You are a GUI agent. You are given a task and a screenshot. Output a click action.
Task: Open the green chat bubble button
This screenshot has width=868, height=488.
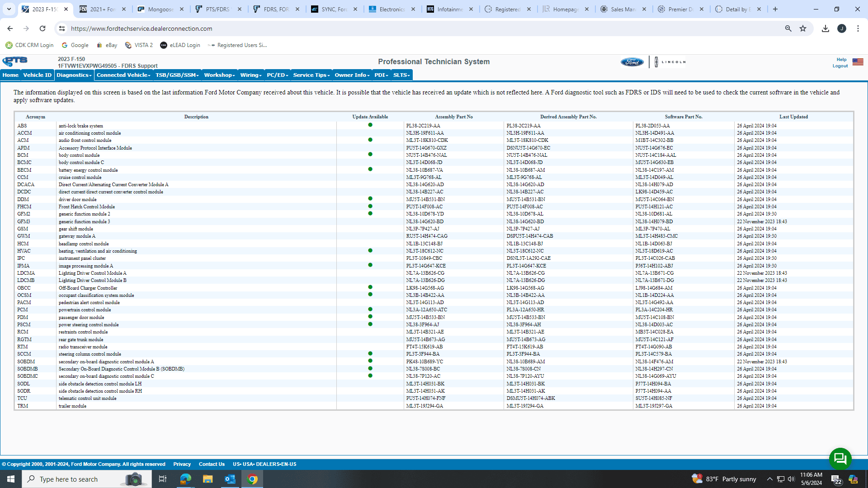click(x=840, y=459)
